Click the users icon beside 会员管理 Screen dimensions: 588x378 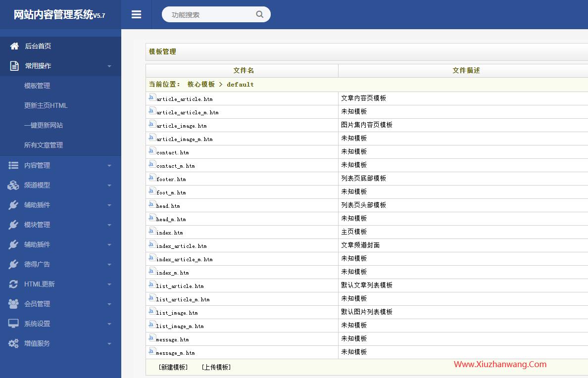click(13, 304)
